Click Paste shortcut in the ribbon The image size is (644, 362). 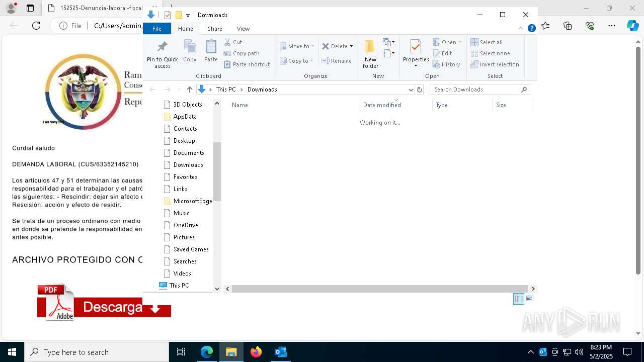247,64
